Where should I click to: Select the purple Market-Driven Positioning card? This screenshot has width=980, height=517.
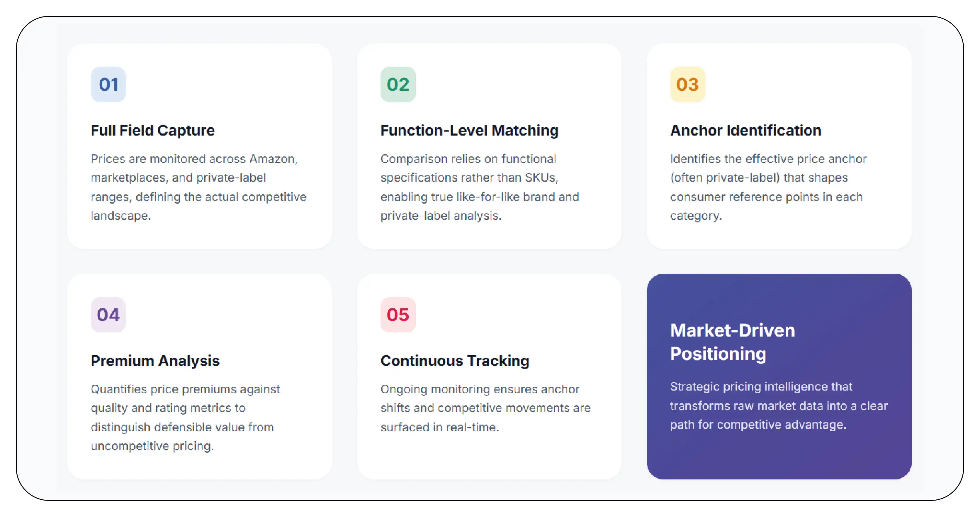coord(779,376)
